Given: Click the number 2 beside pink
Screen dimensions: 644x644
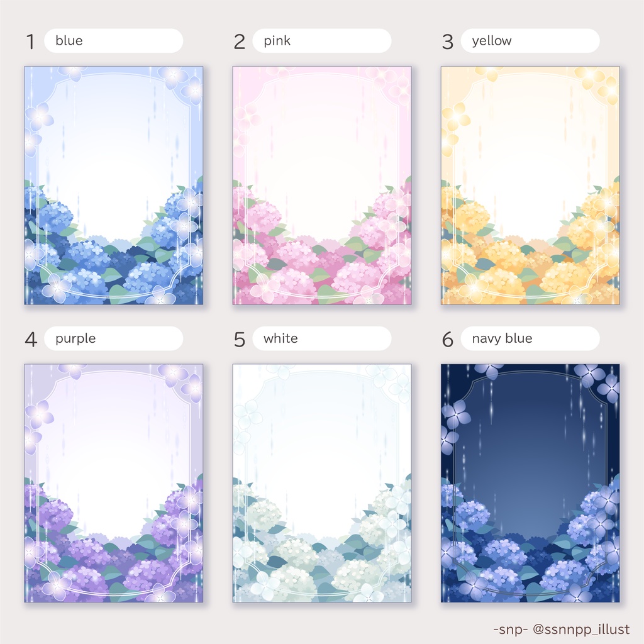Looking at the screenshot, I should [240, 42].
